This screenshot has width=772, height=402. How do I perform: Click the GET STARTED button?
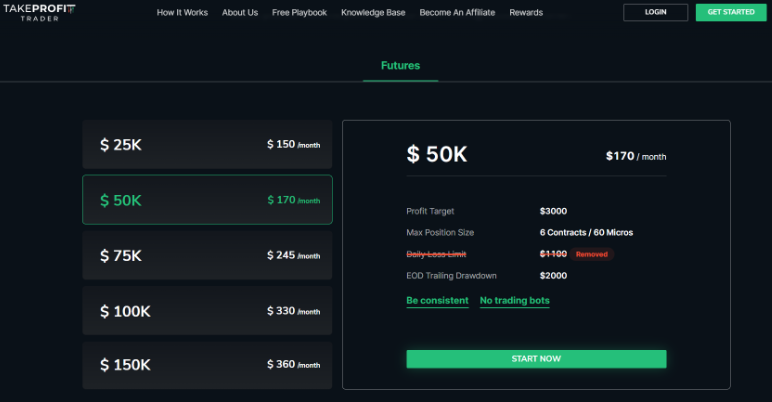click(731, 12)
